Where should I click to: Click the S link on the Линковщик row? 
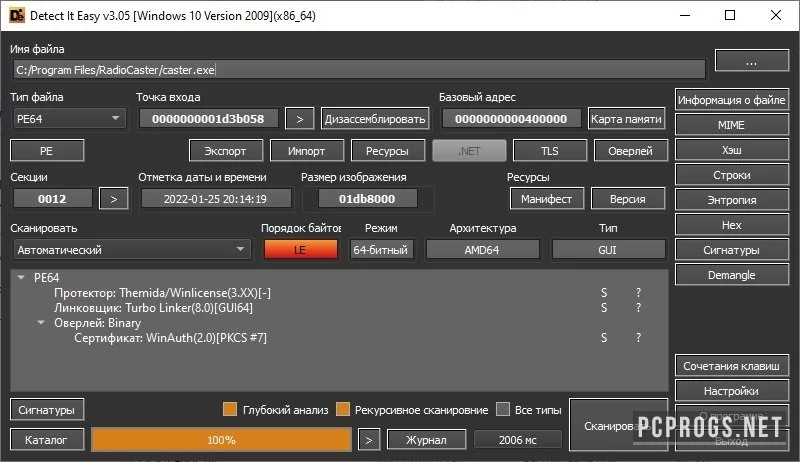604,307
